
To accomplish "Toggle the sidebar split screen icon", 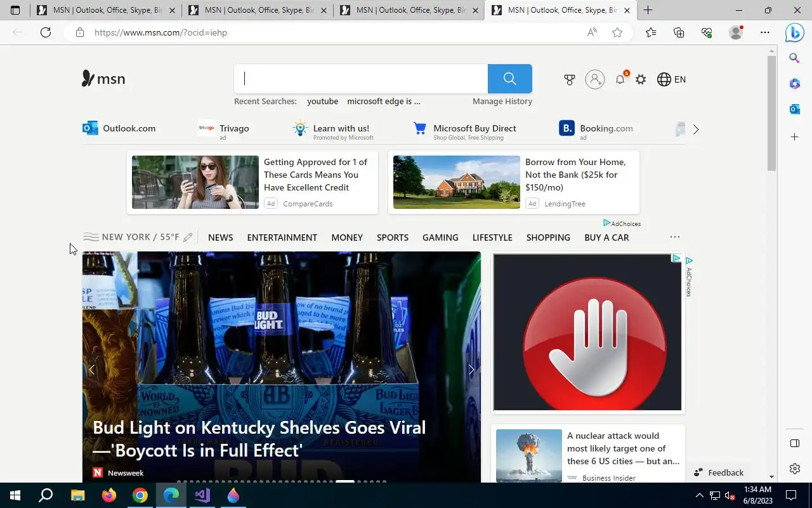I will coord(794,443).
